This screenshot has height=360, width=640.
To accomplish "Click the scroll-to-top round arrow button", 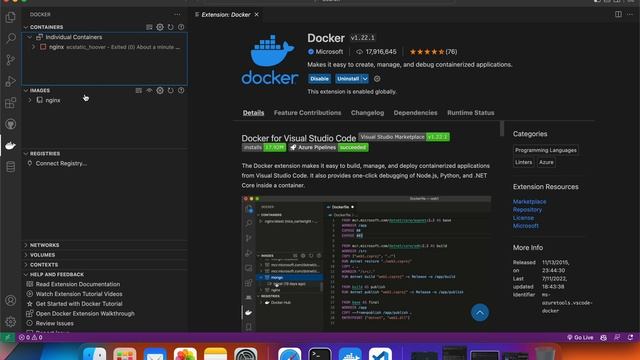I will [x=480, y=313].
